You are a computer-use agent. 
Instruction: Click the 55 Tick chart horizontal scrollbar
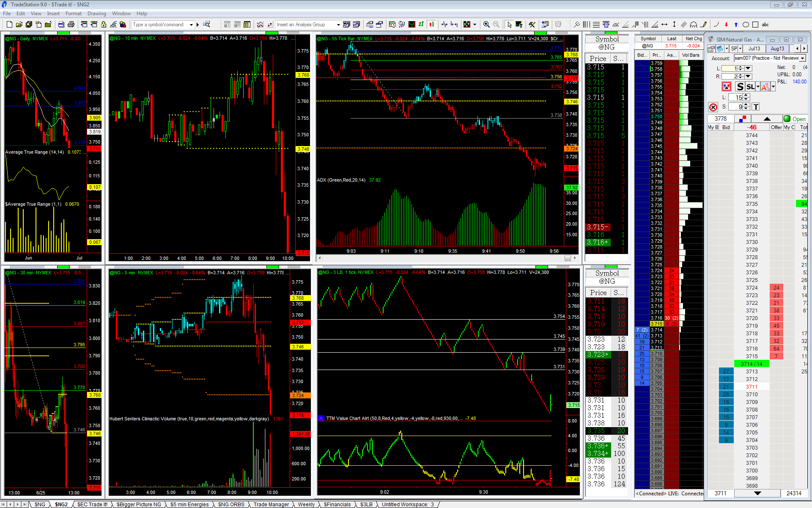coord(447,258)
